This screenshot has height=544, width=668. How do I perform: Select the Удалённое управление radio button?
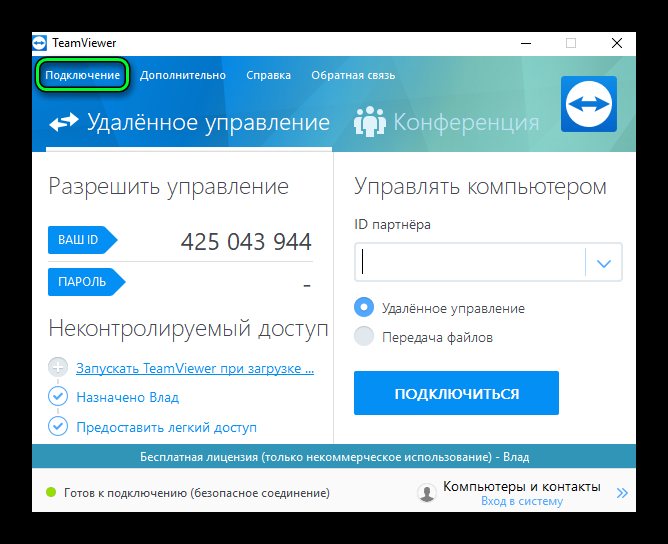pyautogui.click(x=364, y=307)
